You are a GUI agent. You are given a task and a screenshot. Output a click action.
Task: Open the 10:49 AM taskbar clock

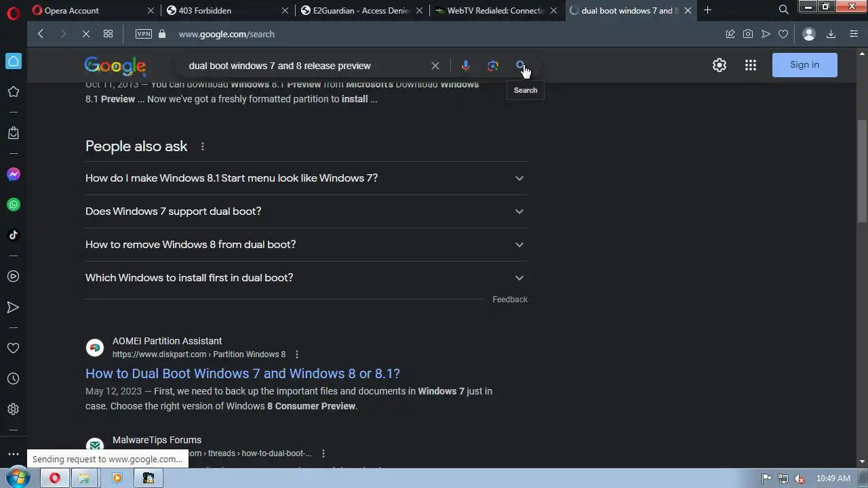pyautogui.click(x=833, y=479)
